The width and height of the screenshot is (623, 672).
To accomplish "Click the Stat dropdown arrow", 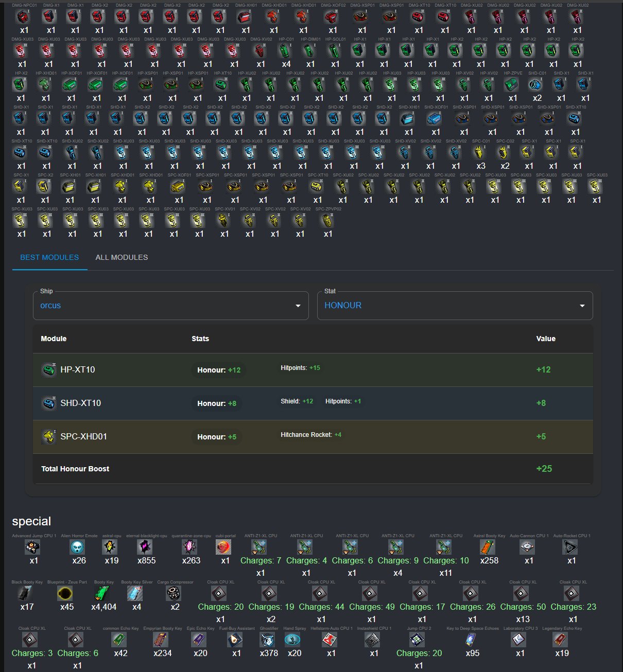I will (x=582, y=306).
